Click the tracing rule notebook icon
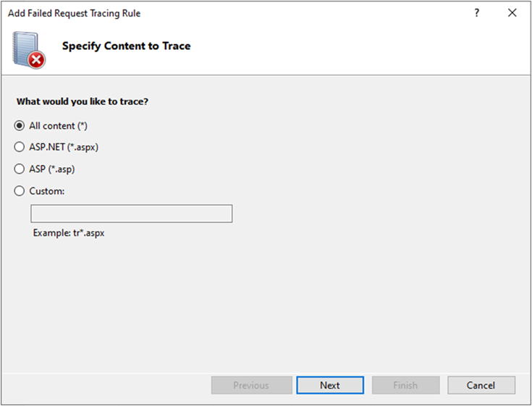The image size is (532, 406). coord(25,46)
